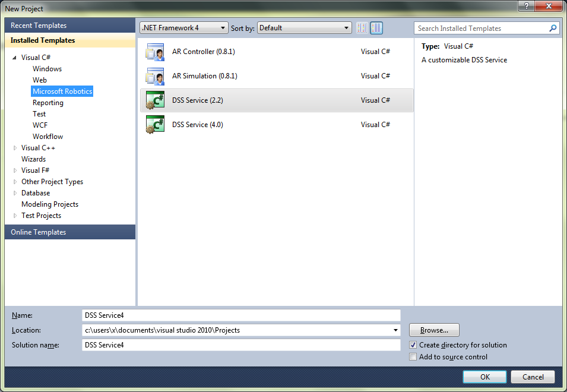Select the Other Project Types label
The width and height of the screenshot is (567, 392).
pyautogui.click(x=52, y=182)
